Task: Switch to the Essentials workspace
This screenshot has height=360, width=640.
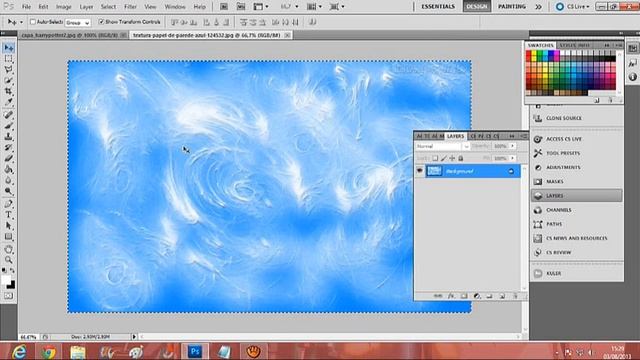Action: coord(438,7)
